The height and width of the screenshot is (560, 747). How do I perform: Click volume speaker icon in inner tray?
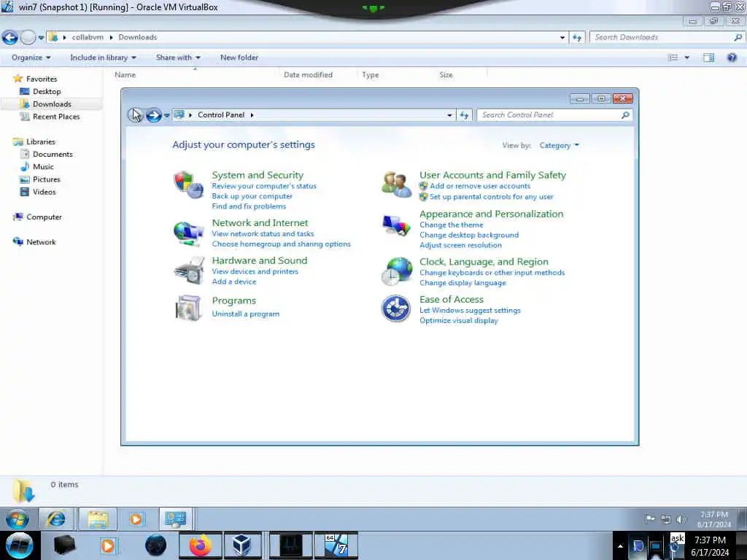click(681, 519)
